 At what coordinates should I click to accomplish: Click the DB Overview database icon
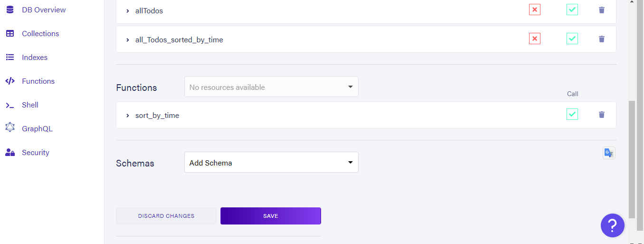[x=10, y=10]
